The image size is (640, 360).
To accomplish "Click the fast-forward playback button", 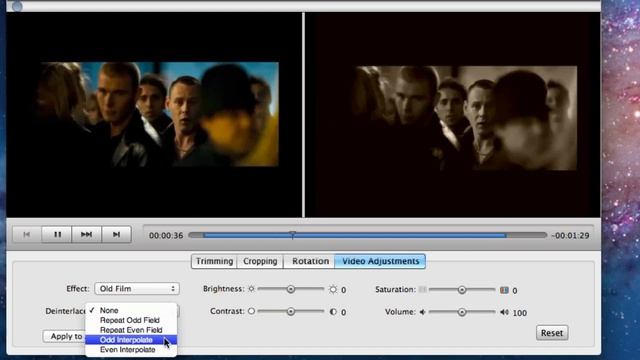I will pyautogui.click(x=87, y=235).
